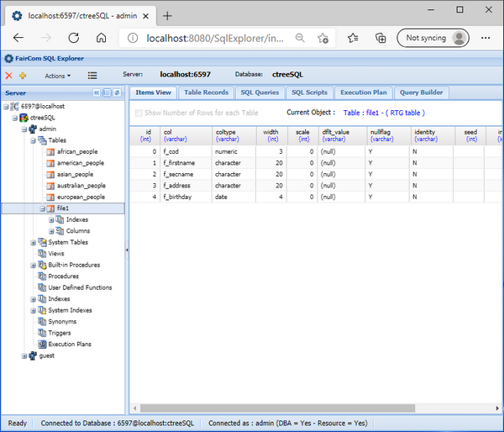Open the browser Collections icon
This screenshot has width=504, height=432.
[381, 38]
